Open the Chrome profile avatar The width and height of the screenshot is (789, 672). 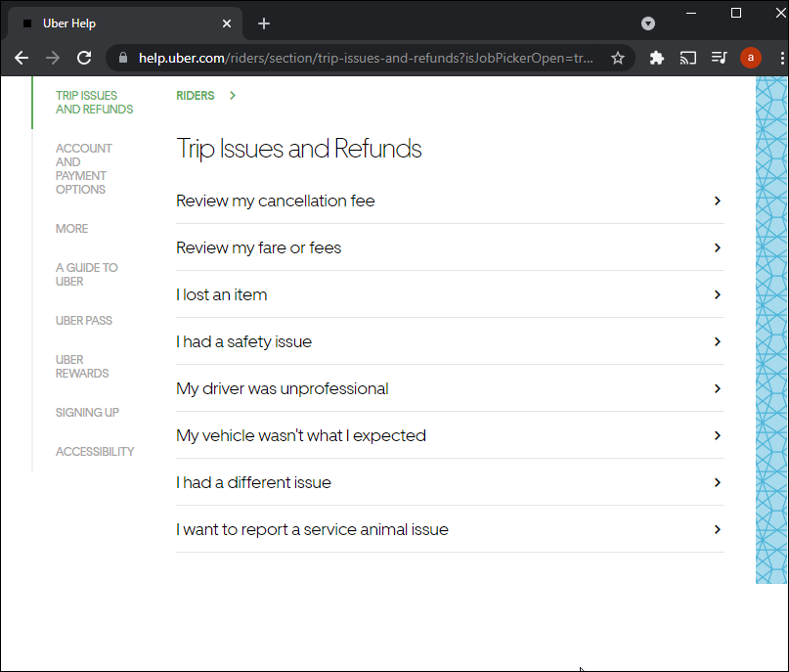coord(750,58)
